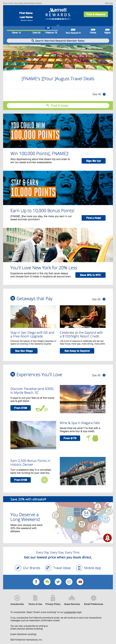Image resolution: width=116 pixels, height=644 pixels.
Task: Open the Instagram icon in footer
Action: pyautogui.click(x=69, y=582)
